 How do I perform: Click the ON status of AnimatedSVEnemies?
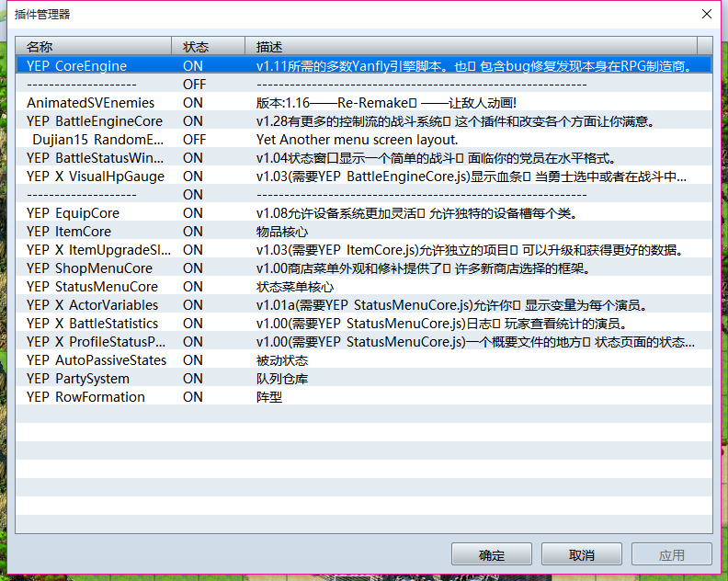coord(193,103)
